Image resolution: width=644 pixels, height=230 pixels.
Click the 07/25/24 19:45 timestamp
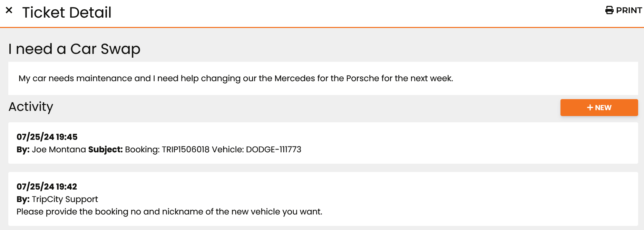click(x=47, y=137)
